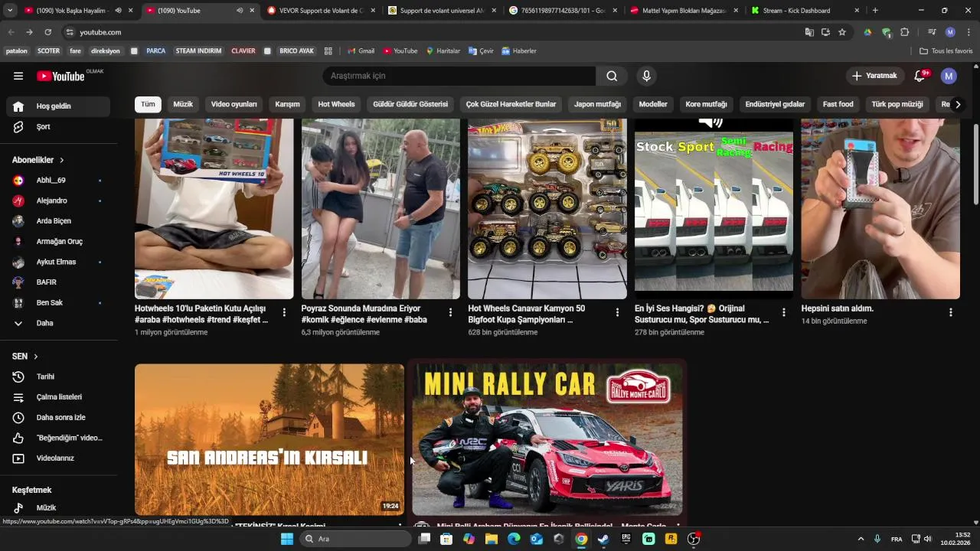Viewport: 980px width, 551px height.
Task: Open options for Hot Wheels Canavar Kamyon
Action: tap(617, 312)
